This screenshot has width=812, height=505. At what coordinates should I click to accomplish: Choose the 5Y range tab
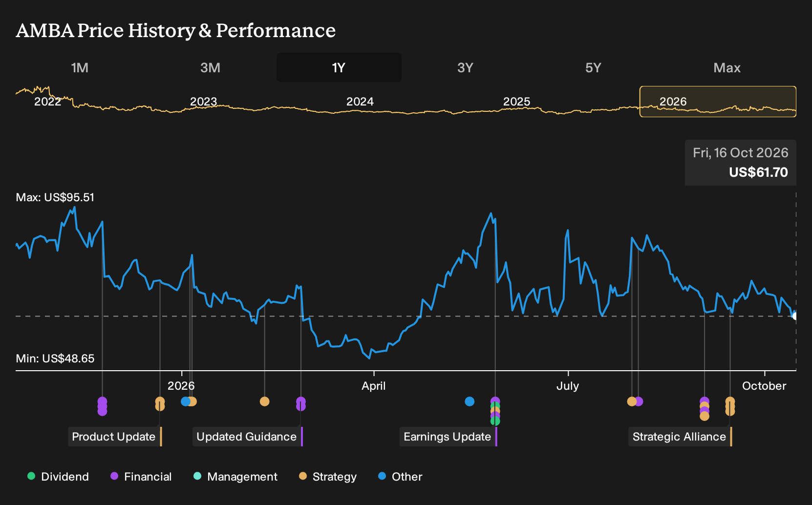click(593, 67)
